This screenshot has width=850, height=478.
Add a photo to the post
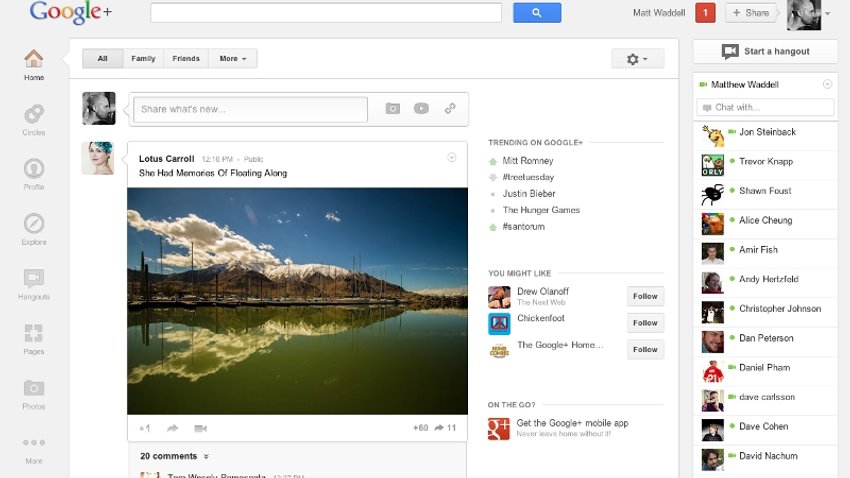coord(392,108)
